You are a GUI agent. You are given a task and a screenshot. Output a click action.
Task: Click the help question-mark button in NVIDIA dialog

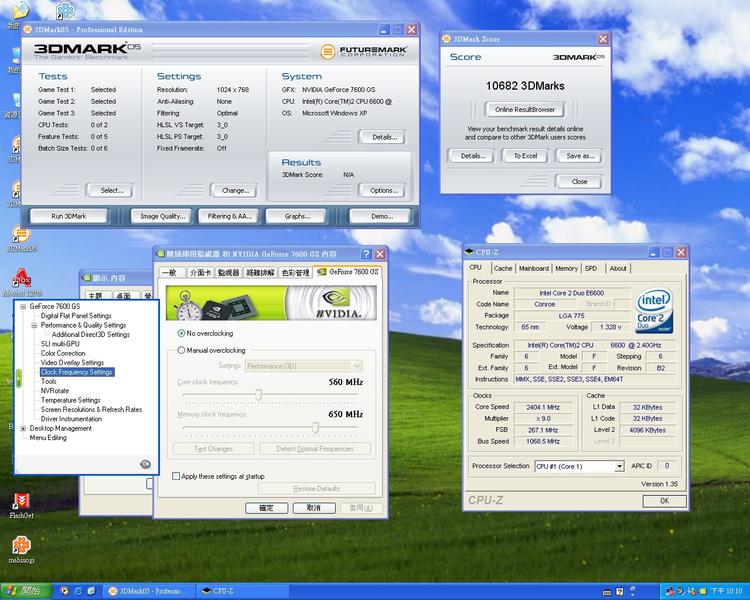click(366, 254)
